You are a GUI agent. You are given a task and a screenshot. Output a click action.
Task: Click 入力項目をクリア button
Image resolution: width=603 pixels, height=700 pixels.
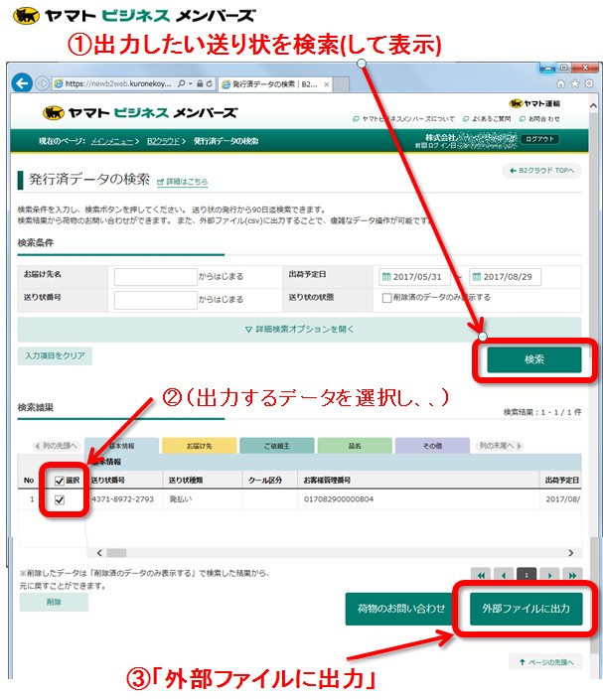coord(55,355)
